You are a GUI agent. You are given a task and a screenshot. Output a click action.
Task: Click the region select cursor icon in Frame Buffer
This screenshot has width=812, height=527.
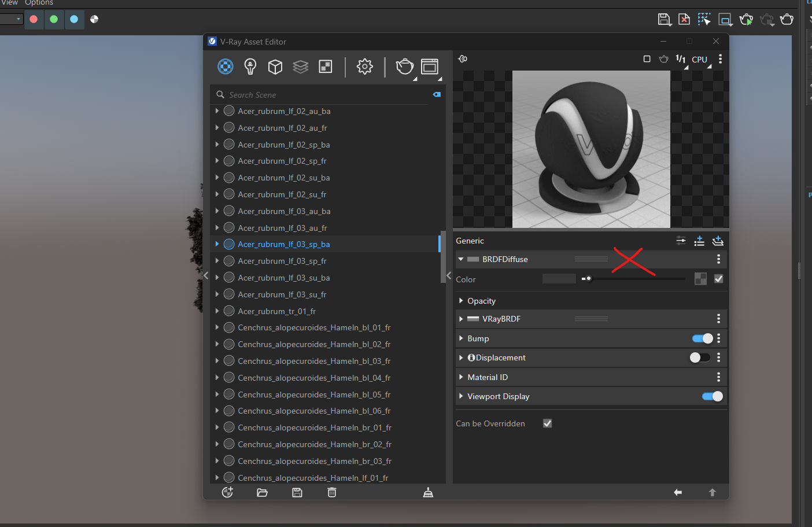coord(704,20)
